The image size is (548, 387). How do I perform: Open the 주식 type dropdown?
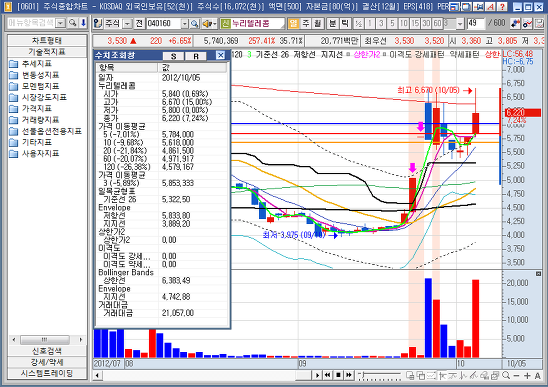pos(128,23)
